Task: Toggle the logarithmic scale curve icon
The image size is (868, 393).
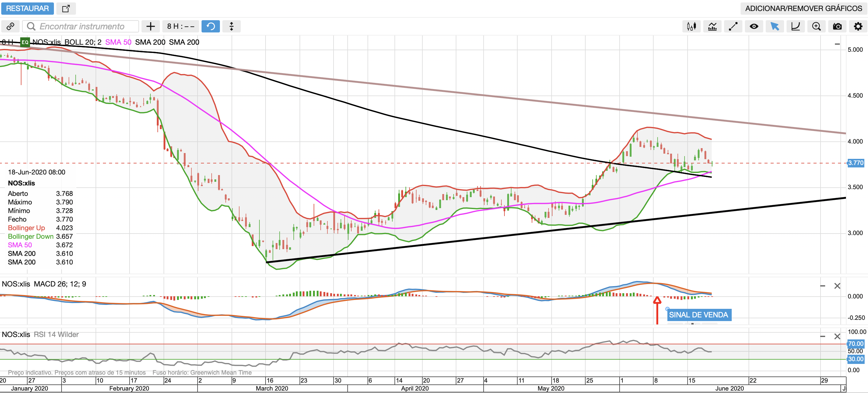Action: 795,26
